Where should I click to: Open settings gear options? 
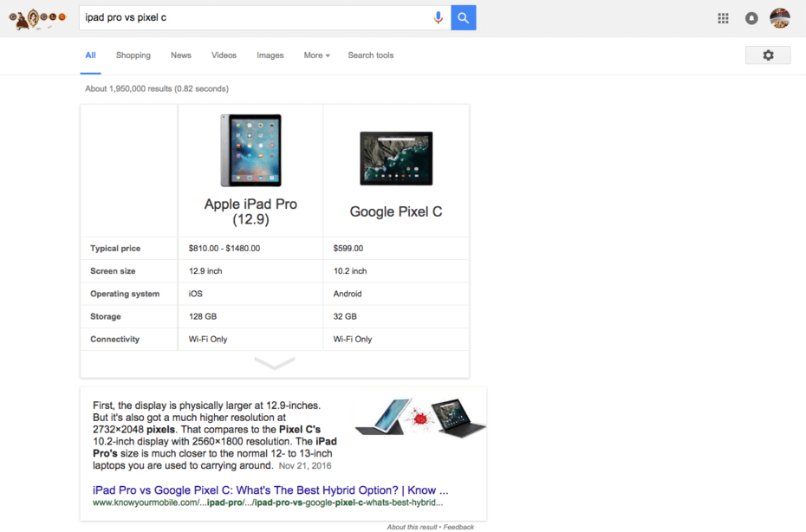(768, 55)
